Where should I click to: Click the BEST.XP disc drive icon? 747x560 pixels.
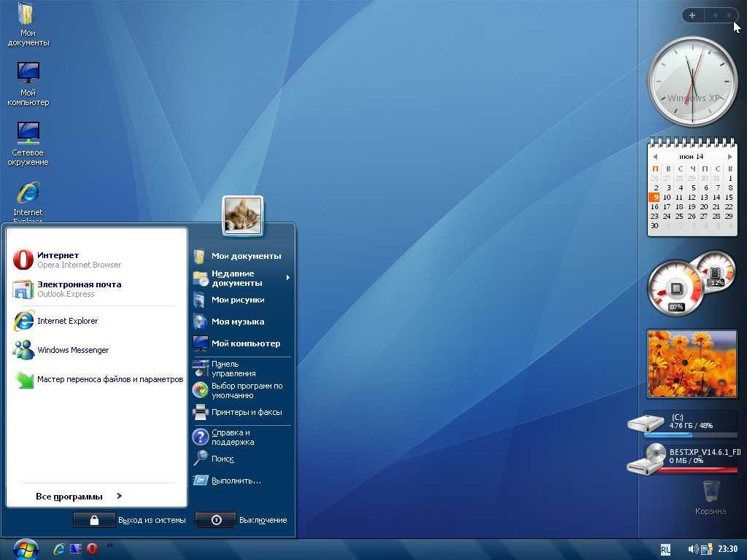point(646,459)
